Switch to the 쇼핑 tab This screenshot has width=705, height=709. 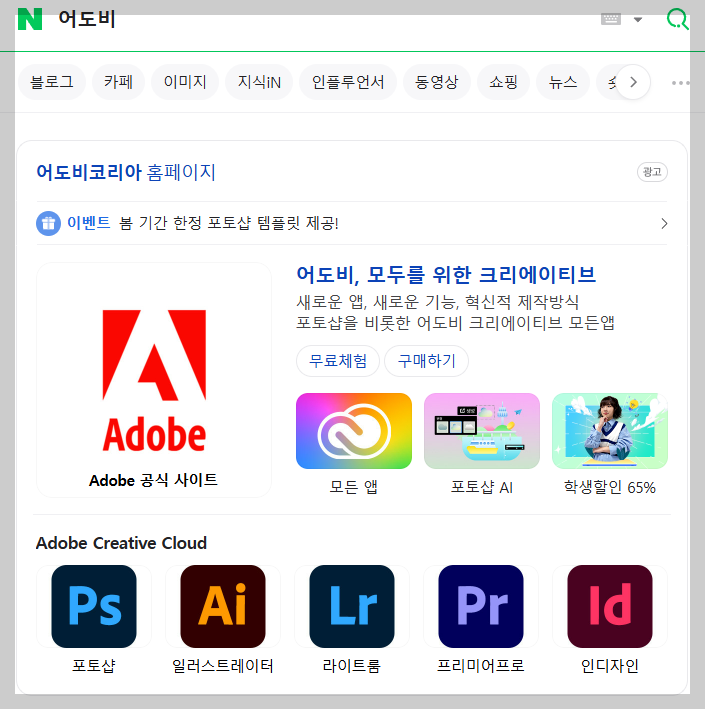click(x=503, y=82)
